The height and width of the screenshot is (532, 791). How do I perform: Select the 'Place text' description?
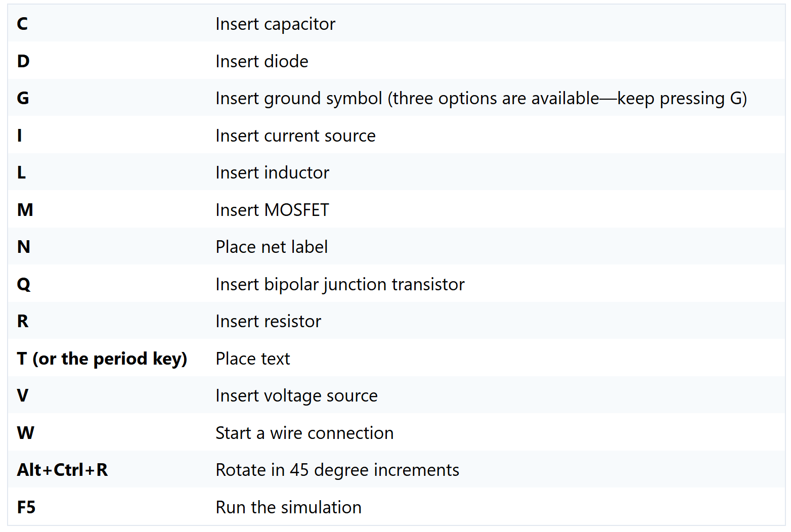coord(252,359)
